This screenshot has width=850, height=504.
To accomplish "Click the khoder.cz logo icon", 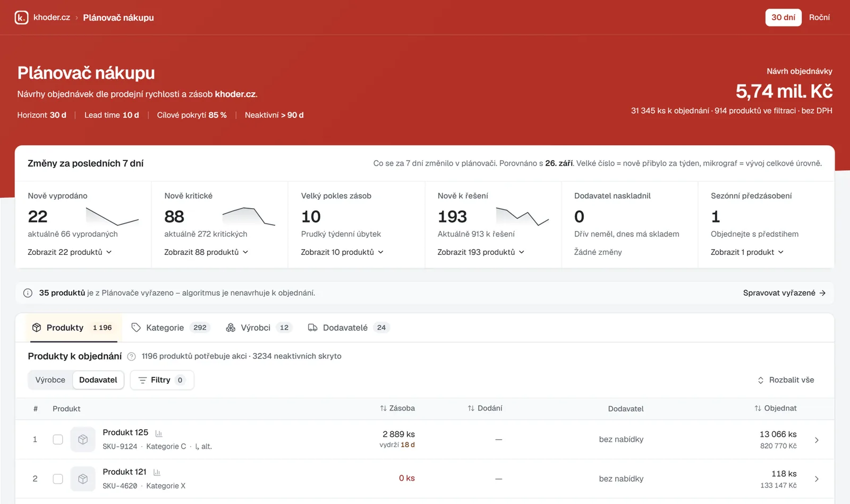I will 21,18.
